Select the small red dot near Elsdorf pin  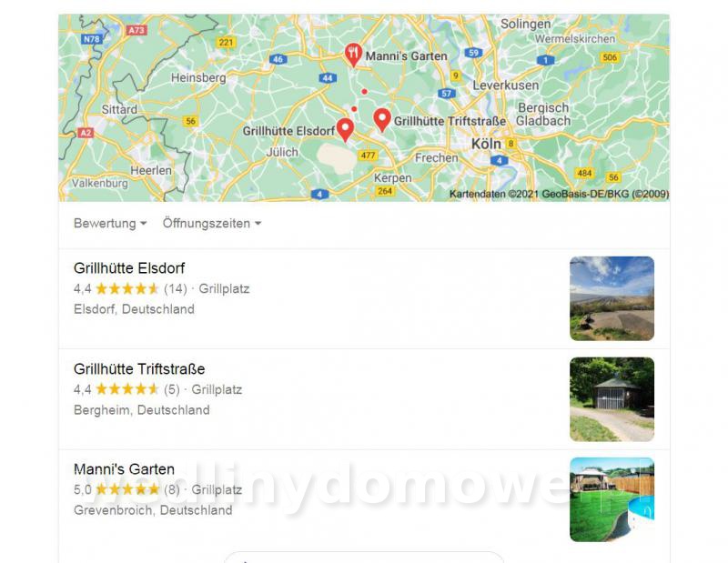(x=354, y=109)
